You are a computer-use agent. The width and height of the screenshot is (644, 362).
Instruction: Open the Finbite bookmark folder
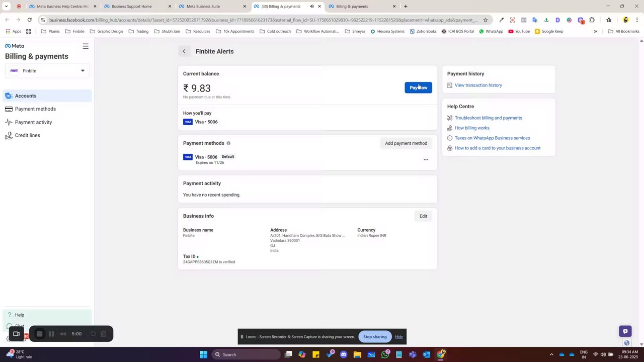point(75,31)
